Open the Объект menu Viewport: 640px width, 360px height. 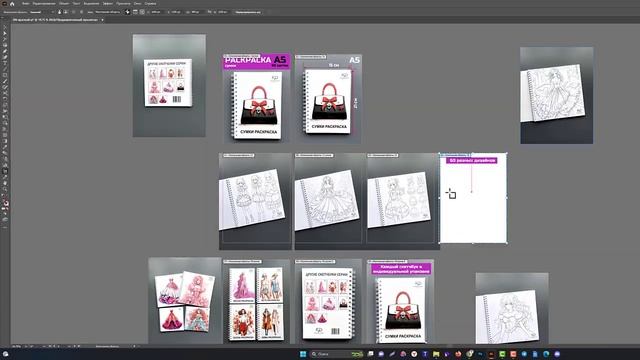tap(64, 3)
